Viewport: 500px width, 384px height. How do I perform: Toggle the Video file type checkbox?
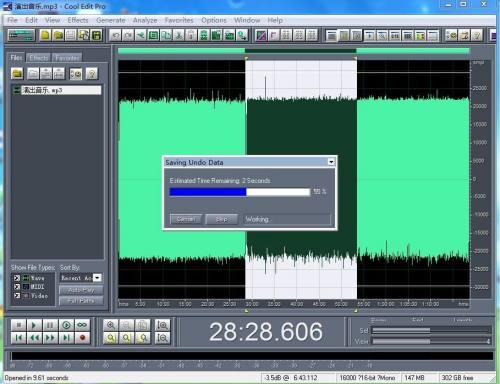coord(17,295)
